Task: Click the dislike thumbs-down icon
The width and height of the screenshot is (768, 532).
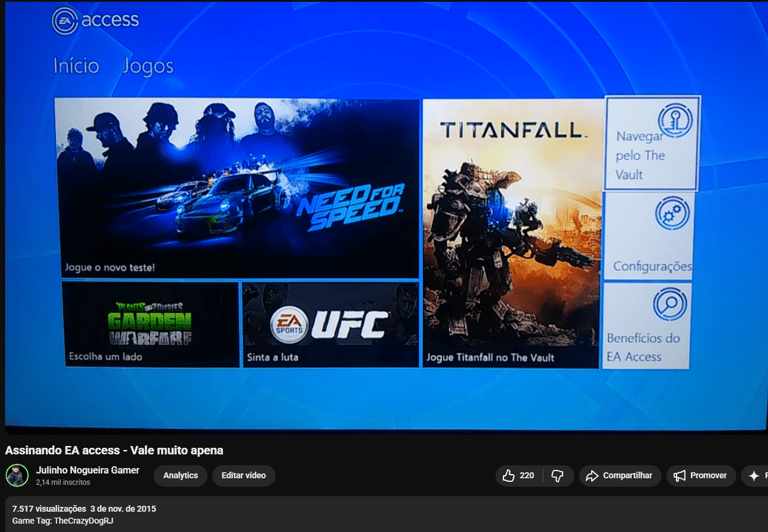Action: coord(558,476)
